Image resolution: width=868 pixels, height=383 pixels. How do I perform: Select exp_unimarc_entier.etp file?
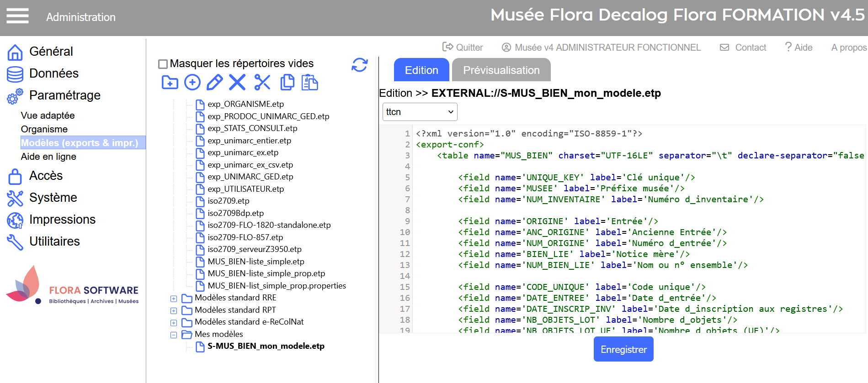(249, 141)
